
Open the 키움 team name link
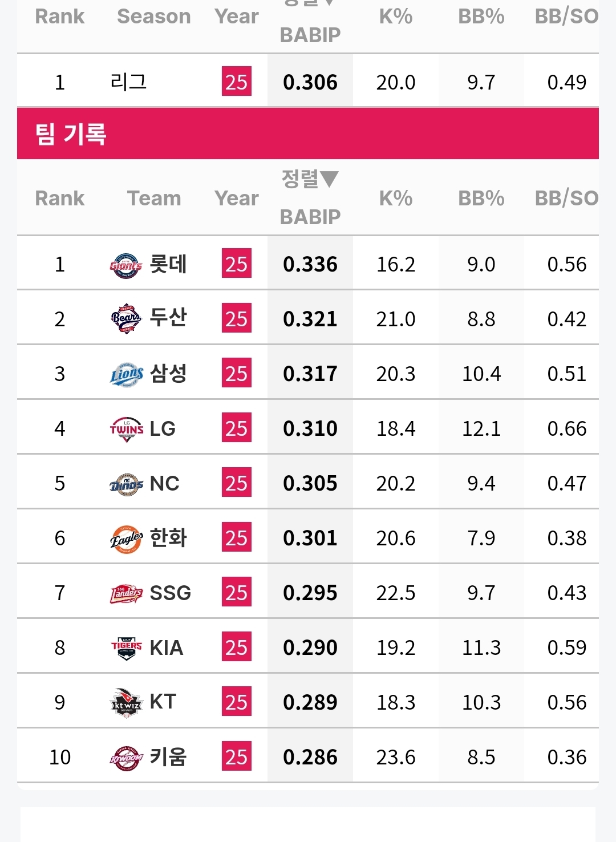point(168,757)
